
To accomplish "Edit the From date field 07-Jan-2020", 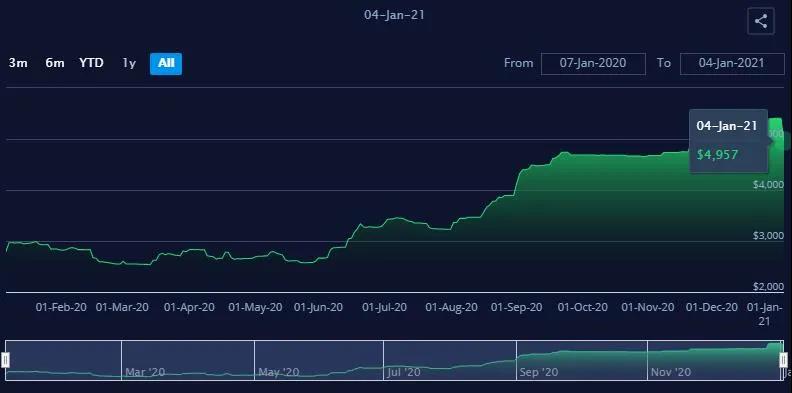I will click(593, 64).
